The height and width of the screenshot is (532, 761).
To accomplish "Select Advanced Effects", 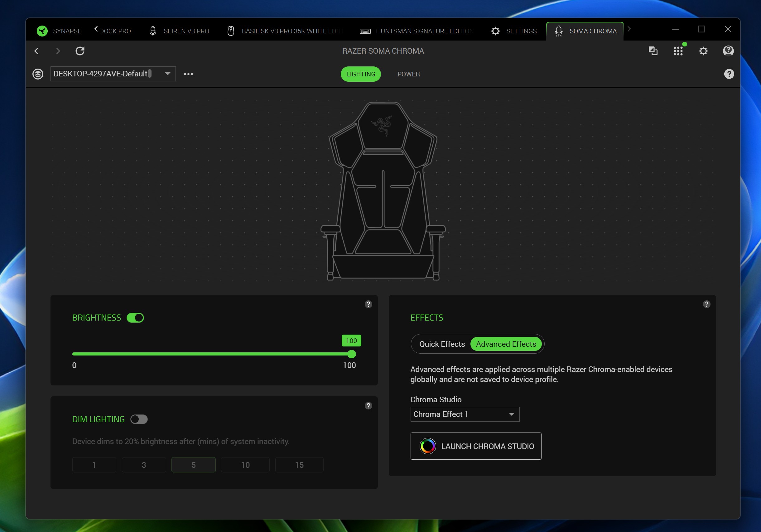I will click(x=506, y=344).
